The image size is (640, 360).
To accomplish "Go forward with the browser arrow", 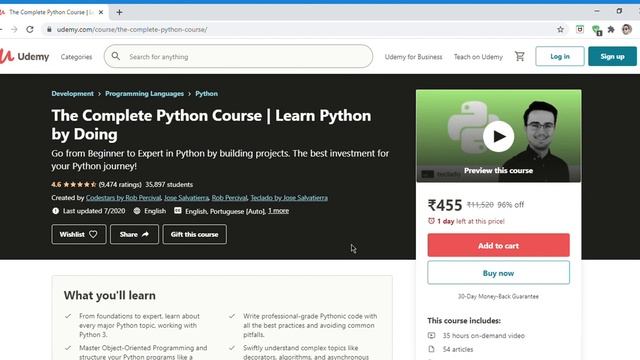I will point(14,29).
